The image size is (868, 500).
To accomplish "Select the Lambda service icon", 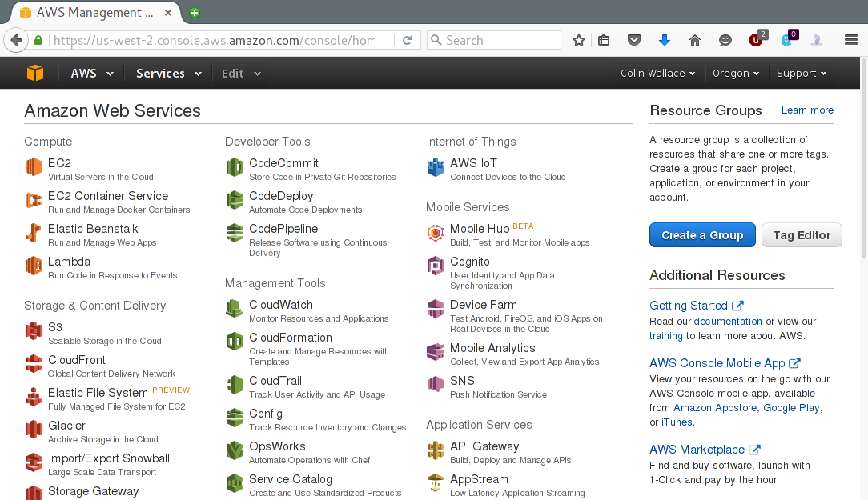I will tap(33, 266).
